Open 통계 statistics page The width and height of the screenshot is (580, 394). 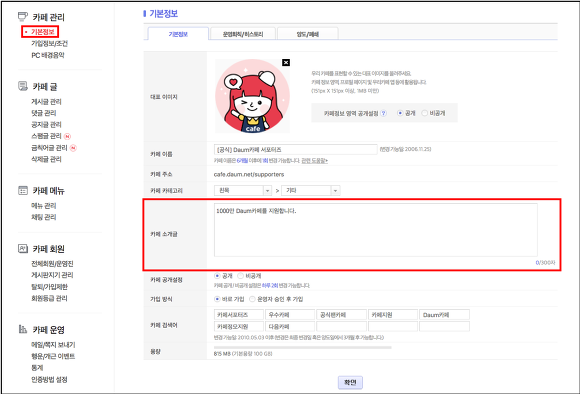(37, 368)
